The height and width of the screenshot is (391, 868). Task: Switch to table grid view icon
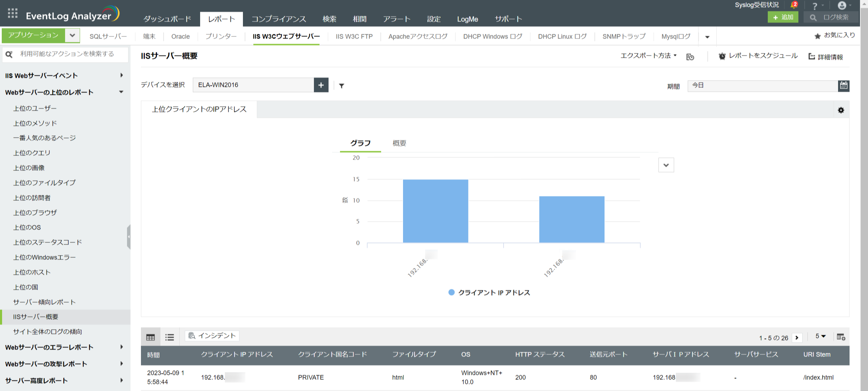point(150,337)
